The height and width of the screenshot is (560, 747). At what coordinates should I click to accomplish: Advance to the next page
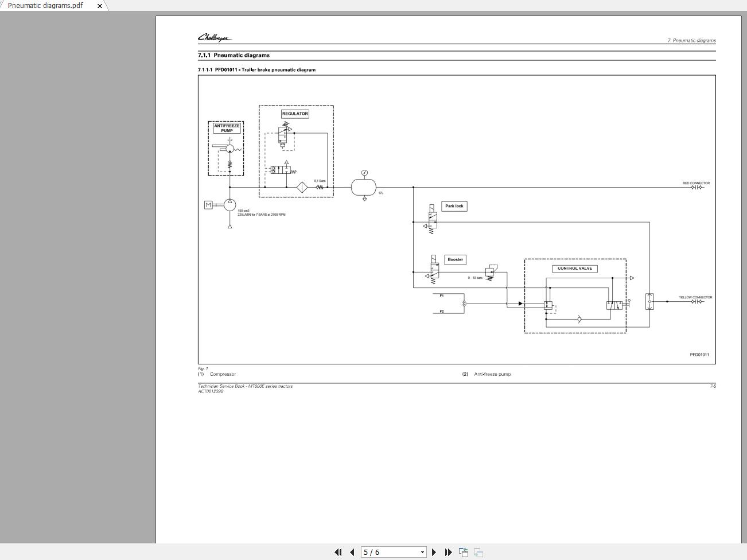tap(434, 552)
